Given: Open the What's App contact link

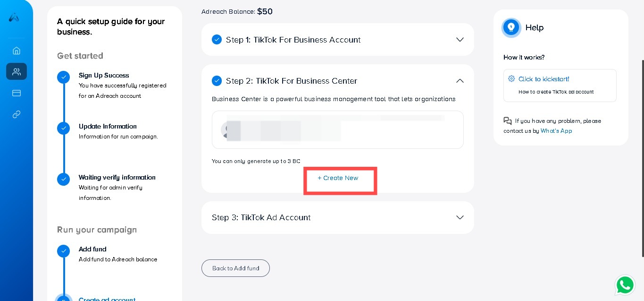Looking at the screenshot, I should click(x=556, y=131).
